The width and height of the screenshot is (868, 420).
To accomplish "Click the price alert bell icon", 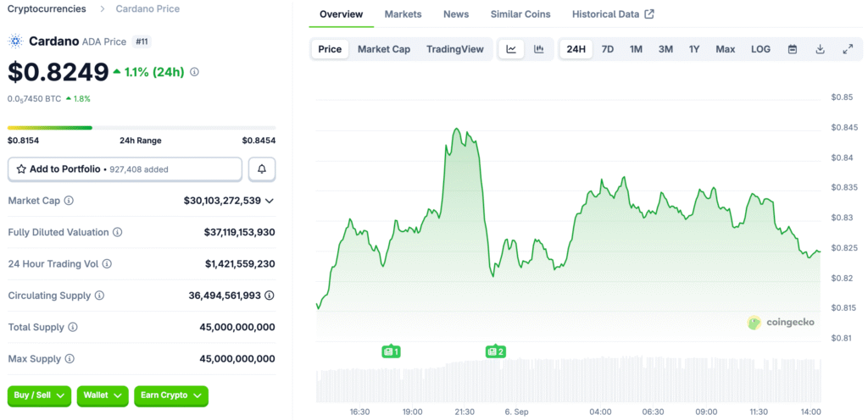I will click(262, 169).
